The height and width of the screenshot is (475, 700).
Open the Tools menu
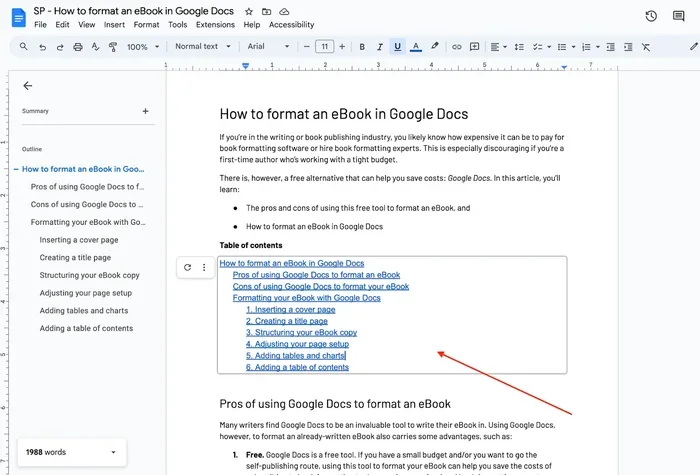click(x=178, y=25)
